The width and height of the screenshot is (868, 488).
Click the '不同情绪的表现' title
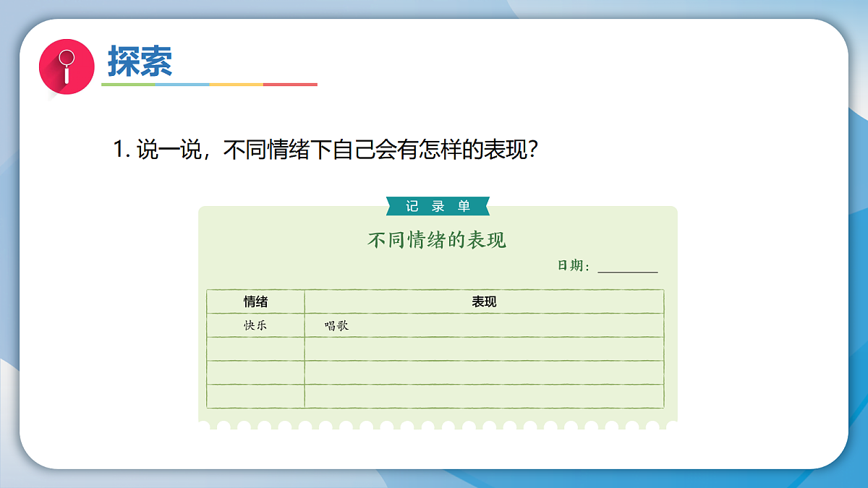(437, 240)
